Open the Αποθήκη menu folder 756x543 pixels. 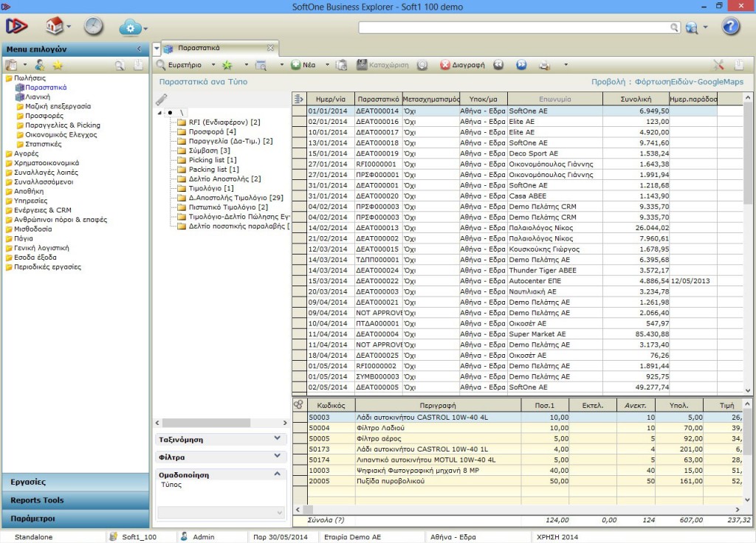pos(29,191)
